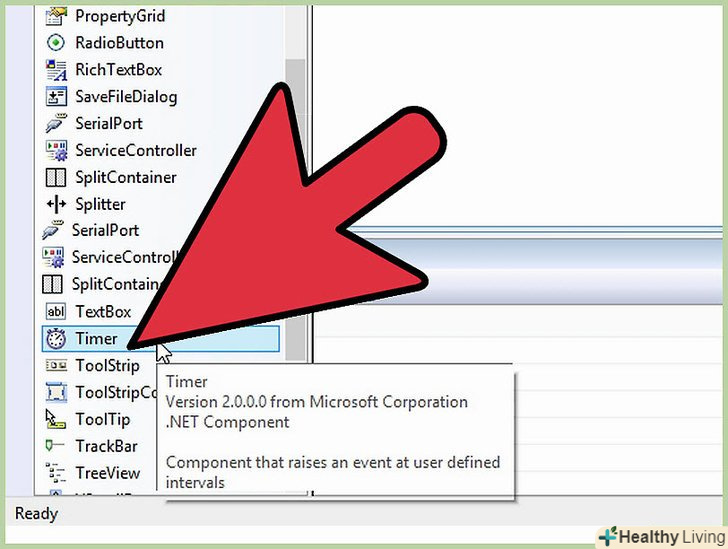Select the PropertyGrid toolbox icon

point(56,16)
